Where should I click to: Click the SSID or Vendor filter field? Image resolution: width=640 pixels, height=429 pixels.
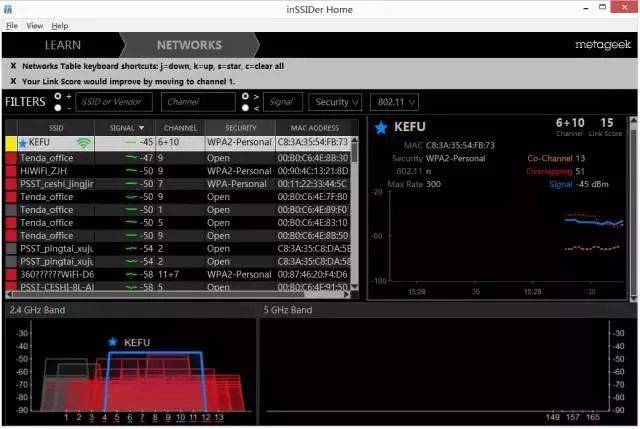point(114,102)
